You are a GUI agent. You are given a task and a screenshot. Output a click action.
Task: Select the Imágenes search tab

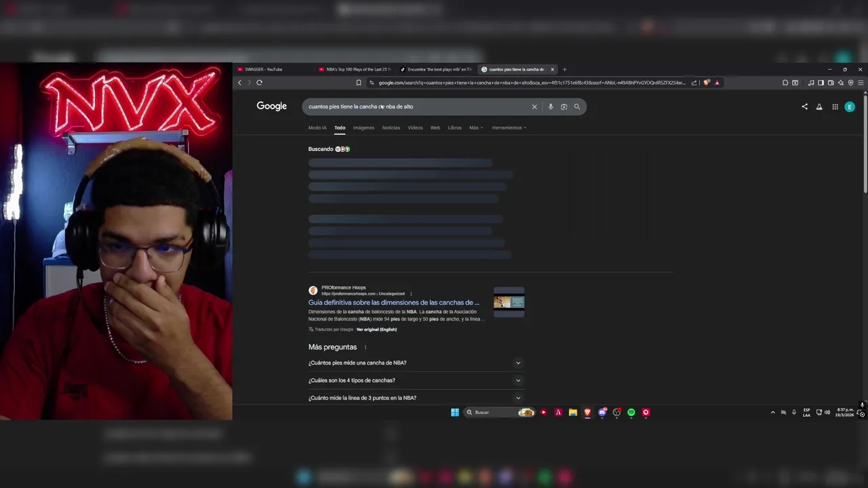(363, 127)
